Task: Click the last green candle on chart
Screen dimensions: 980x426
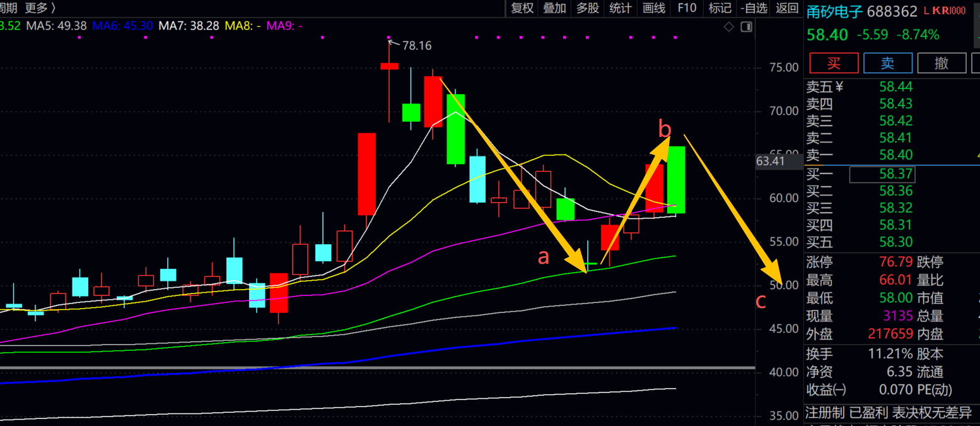Action: pos(676,179)
